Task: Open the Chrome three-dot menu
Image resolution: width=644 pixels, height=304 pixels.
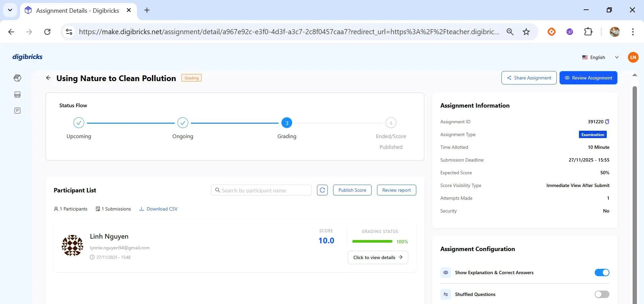Action: click(633, 32)
